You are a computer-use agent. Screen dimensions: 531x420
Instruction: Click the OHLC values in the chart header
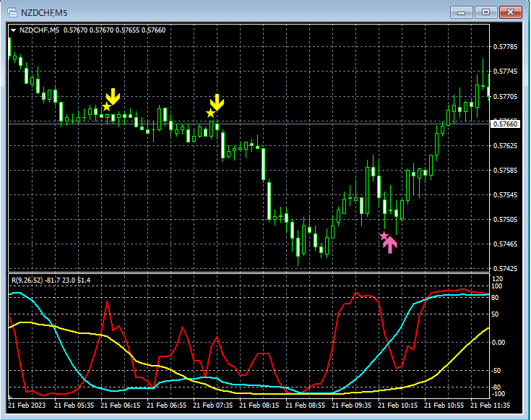coord(114,30)
